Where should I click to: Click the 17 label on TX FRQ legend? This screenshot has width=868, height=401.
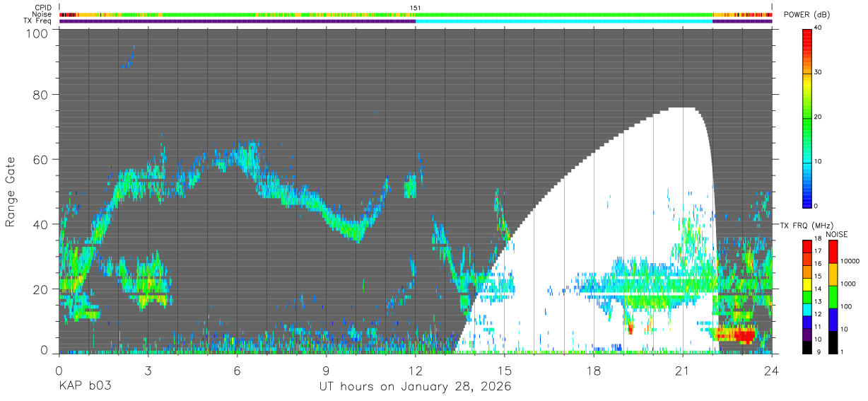819,250
